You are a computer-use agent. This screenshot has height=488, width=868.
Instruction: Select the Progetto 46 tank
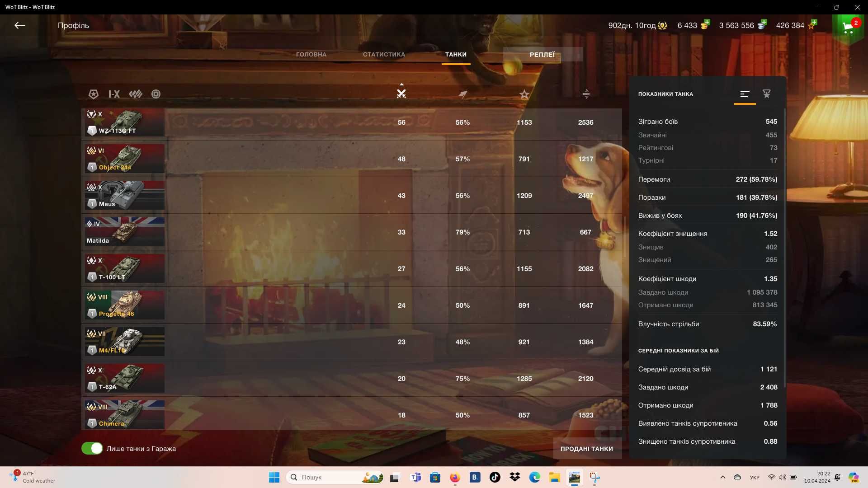point(351,305)
